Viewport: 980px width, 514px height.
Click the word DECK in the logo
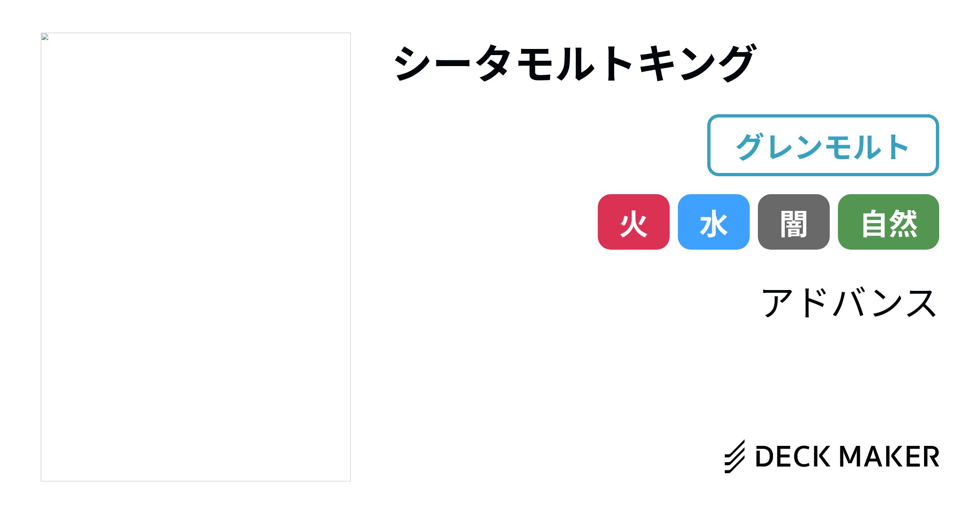(793, 456)
